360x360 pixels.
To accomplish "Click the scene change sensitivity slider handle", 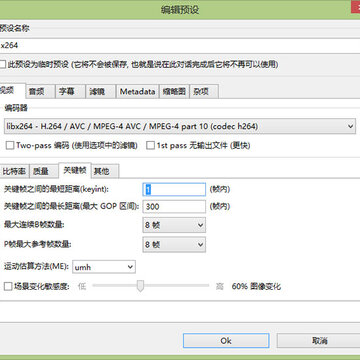I will pyautogui.click(x=140, y=286).
